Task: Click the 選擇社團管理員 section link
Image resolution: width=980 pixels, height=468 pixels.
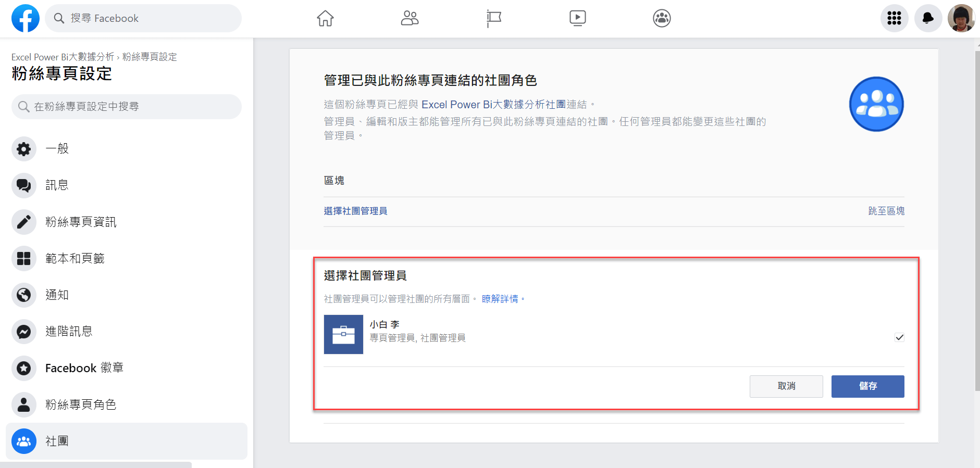Action: (355, 211)
